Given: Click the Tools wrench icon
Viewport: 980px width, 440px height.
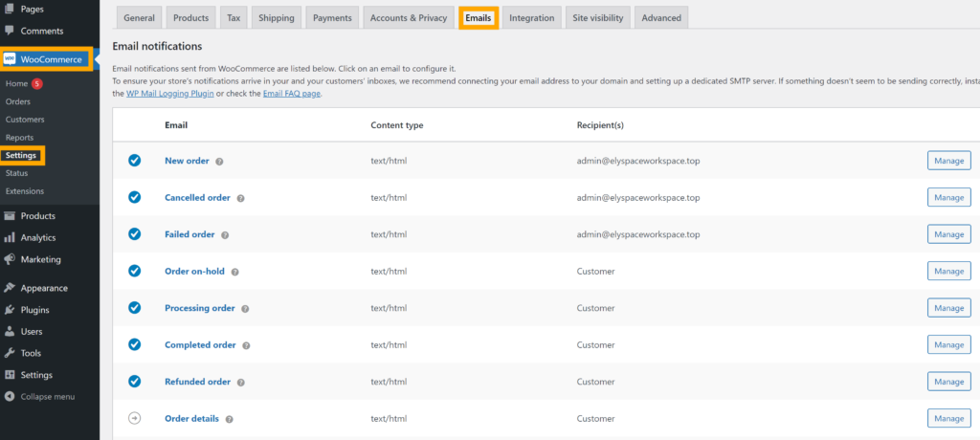Looking at the screenshot, I should (10, 353).
